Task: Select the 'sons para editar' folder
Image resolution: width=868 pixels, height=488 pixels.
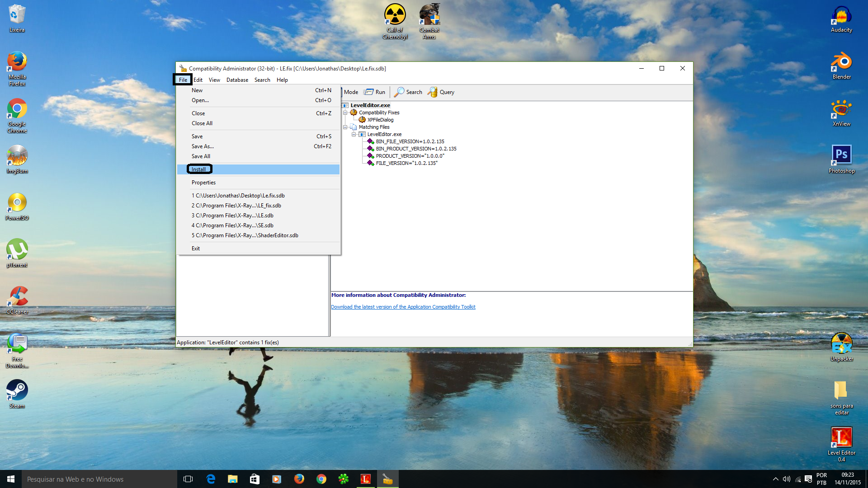Action: tap(841, 398)
